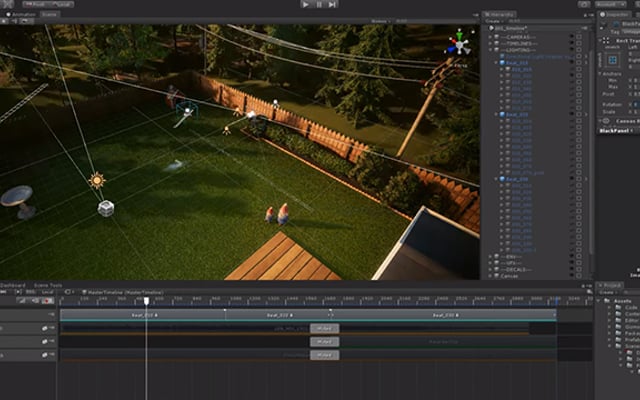Collapse the LIGHTING group in Hierarchy
This screenshot has height=400, width=640.
point(489,48)
